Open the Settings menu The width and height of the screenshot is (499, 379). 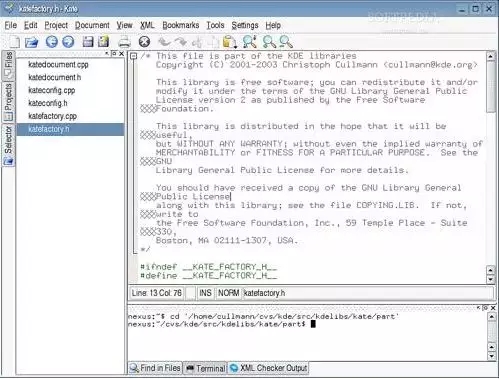pyautogui.click(x=245, y=25)
